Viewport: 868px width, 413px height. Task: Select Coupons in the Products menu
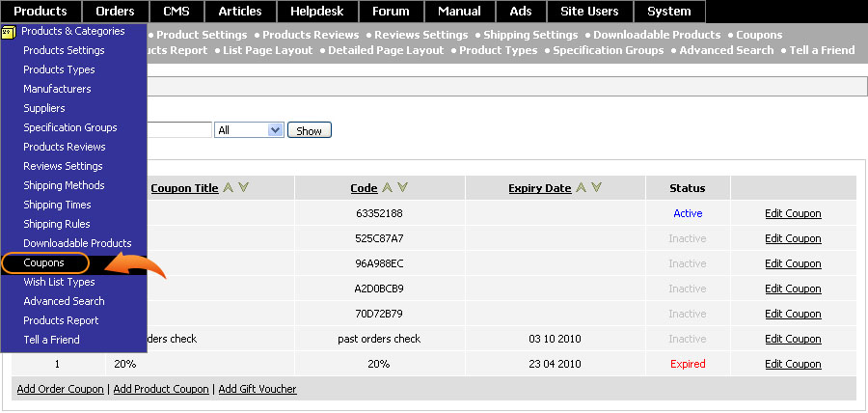pyautogui.click(x=43, y=262)
